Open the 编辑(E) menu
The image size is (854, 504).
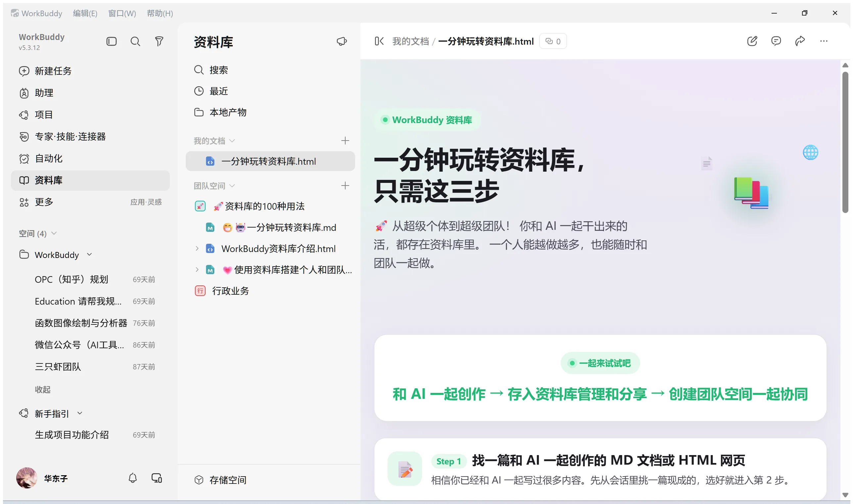[x=85, y=13]
